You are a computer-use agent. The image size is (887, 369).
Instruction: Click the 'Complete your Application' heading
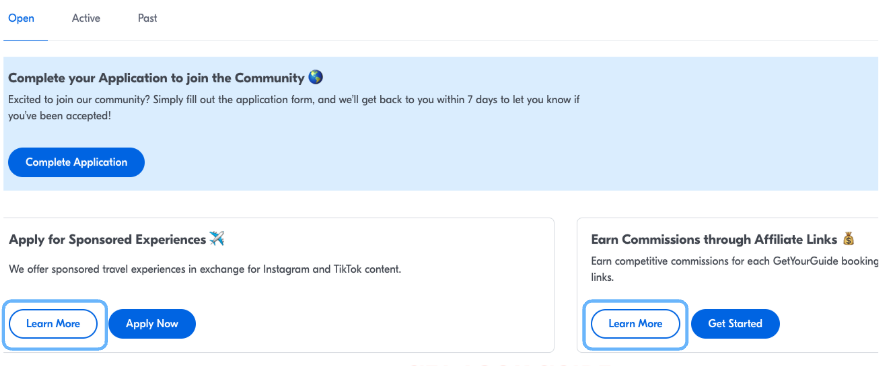pyautogui.click(x=157, y=78)
